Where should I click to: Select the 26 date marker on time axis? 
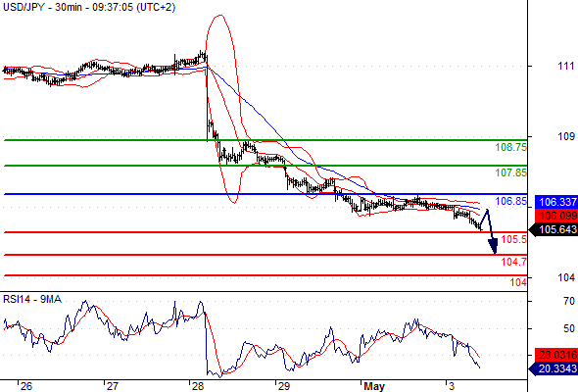(x=26, y=386)
